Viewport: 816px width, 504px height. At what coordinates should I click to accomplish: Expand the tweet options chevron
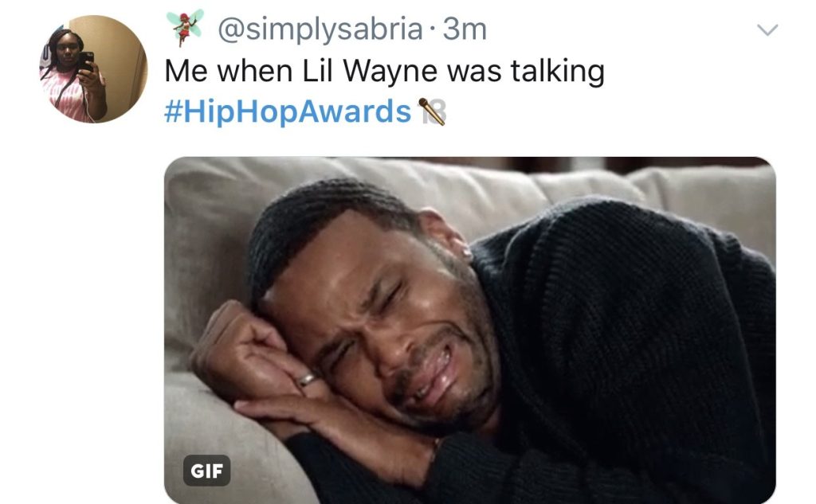pos(767,29)
